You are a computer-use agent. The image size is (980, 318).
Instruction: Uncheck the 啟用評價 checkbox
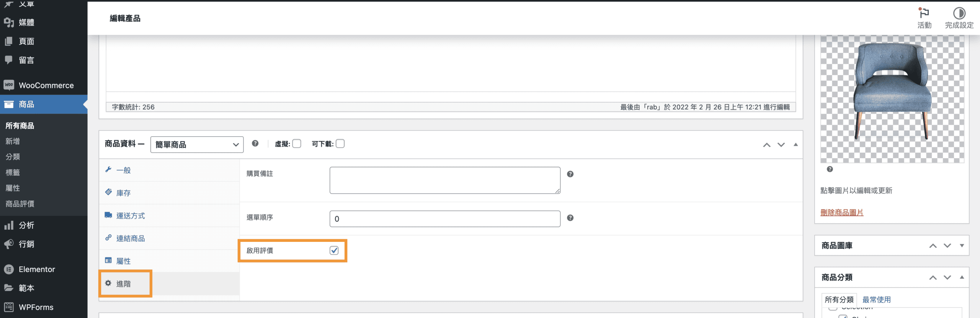(x=334, y=250)
